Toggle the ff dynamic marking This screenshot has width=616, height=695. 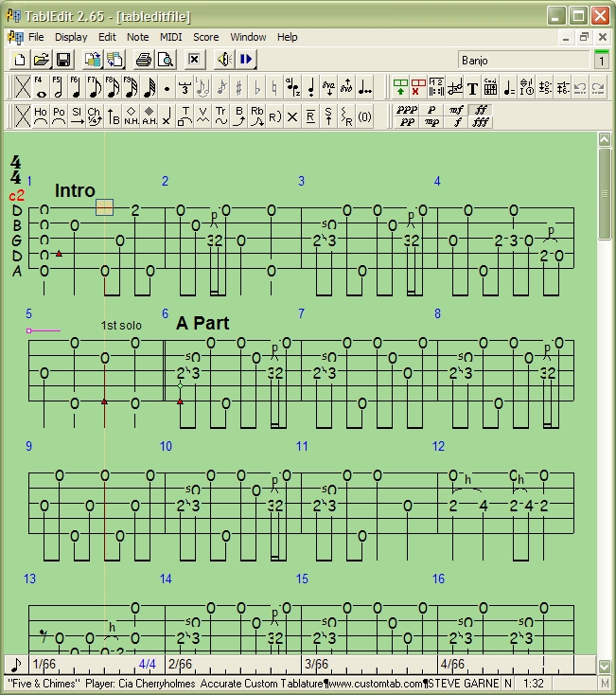481,110
